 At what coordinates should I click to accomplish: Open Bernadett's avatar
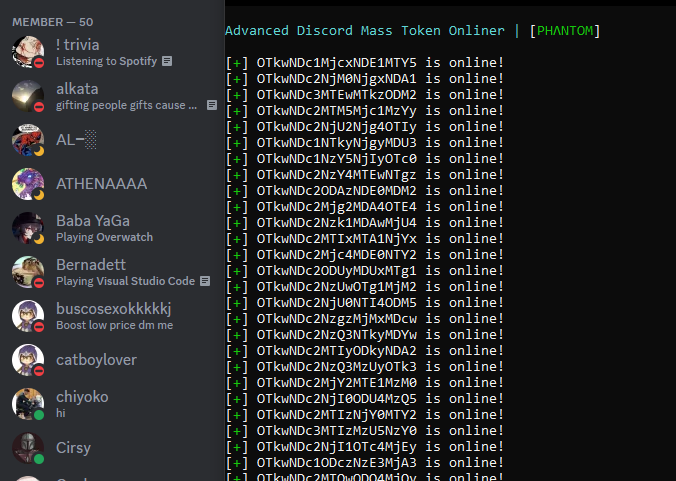[x=28, y=272]
